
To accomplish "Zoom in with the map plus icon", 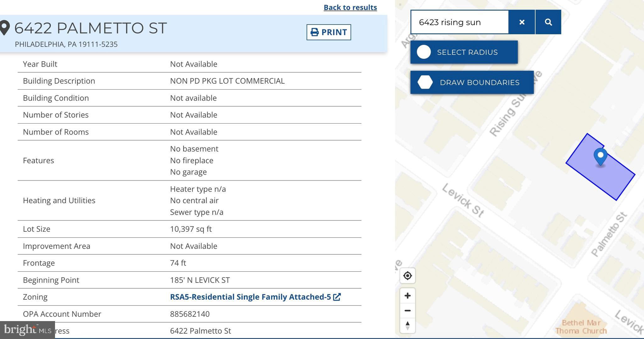I will [408, 296].
